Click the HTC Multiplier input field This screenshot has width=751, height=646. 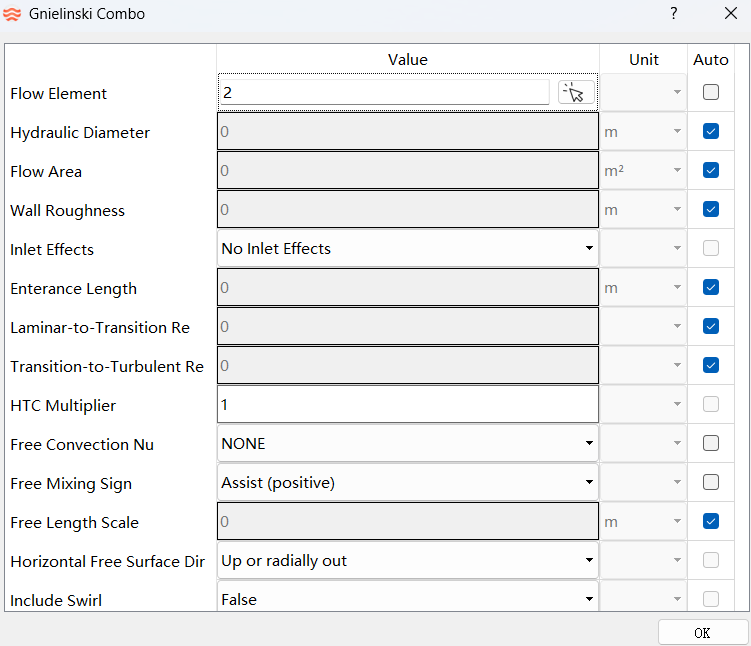click(x=408, y=405)
